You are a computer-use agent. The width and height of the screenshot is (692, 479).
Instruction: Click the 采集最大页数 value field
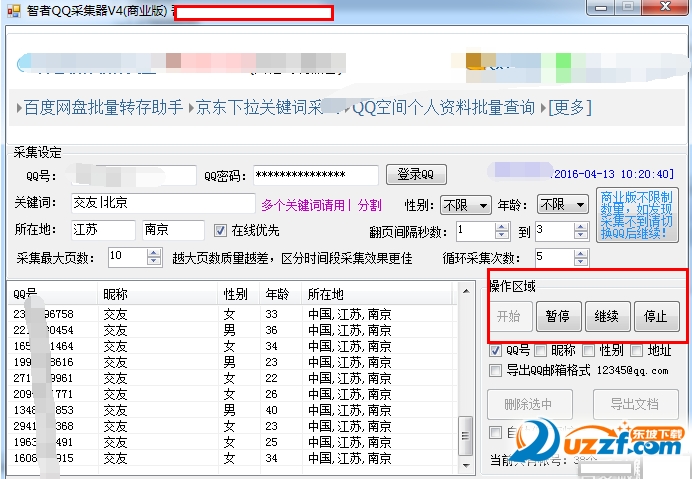[128, 257]
